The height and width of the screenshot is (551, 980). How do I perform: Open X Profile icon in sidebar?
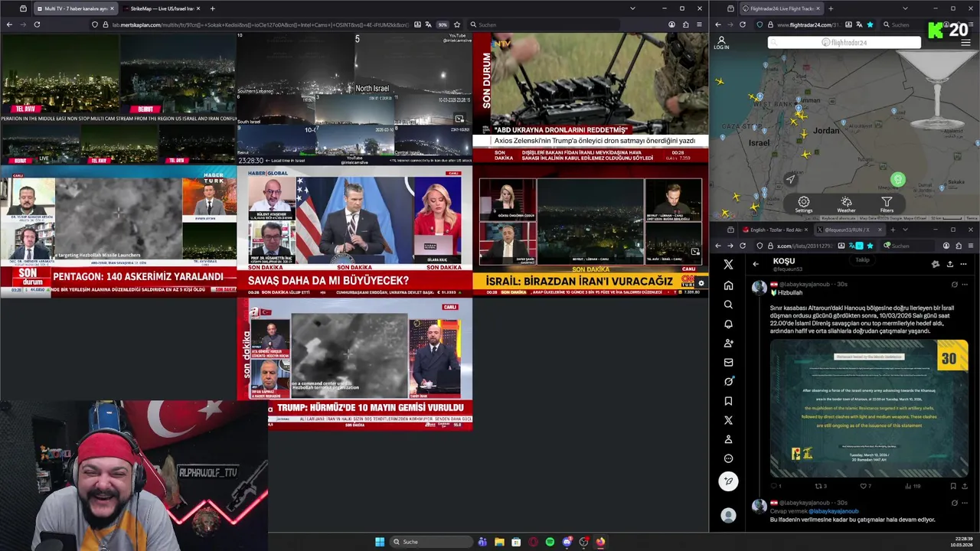tap(728, 439)
